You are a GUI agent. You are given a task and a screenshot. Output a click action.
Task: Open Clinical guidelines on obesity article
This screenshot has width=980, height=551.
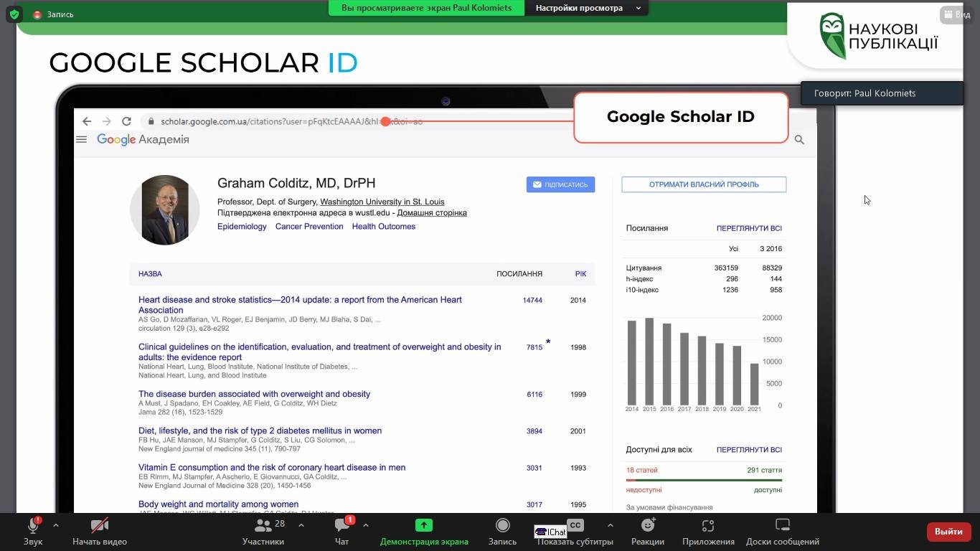[x=320, y=352]
